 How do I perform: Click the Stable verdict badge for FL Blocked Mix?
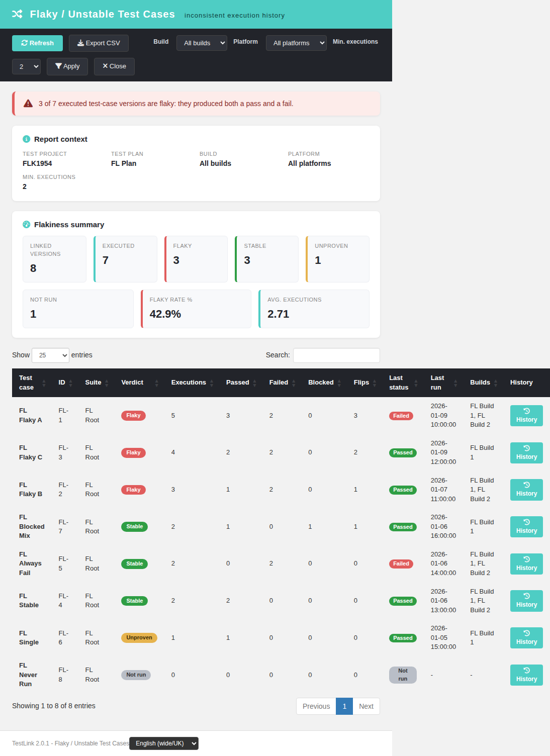[x=134, y=527]
